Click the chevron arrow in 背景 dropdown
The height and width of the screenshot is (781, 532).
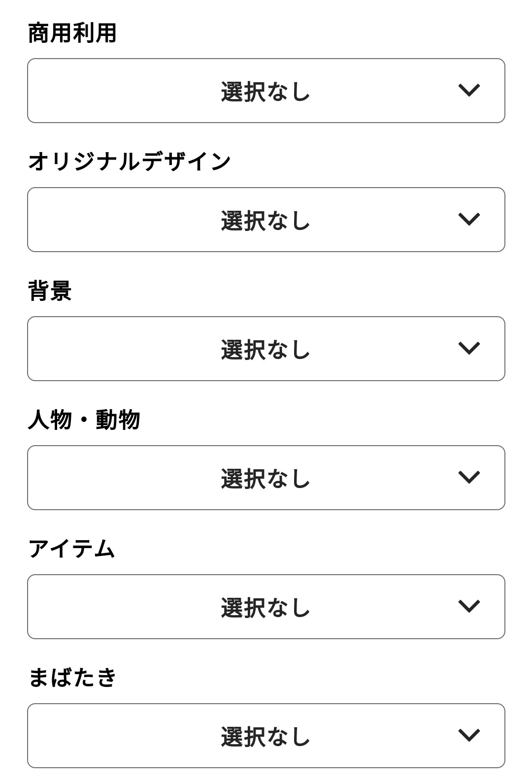click(x=468, y=348)
